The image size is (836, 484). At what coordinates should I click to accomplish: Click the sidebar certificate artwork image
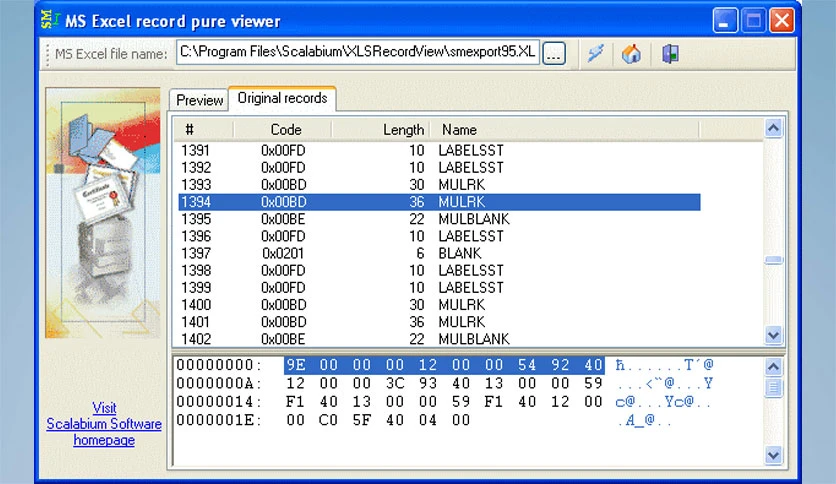[103, 213]
